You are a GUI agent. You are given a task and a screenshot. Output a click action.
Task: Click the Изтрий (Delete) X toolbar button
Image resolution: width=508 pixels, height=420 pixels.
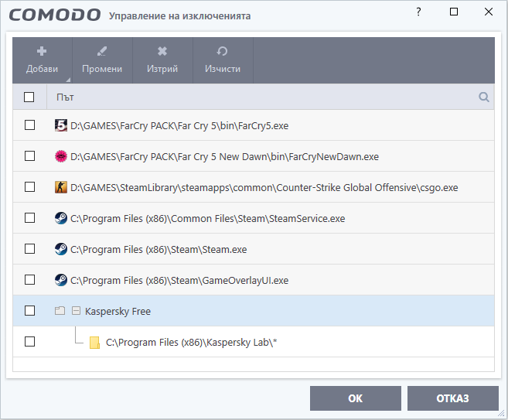(162, 60)
